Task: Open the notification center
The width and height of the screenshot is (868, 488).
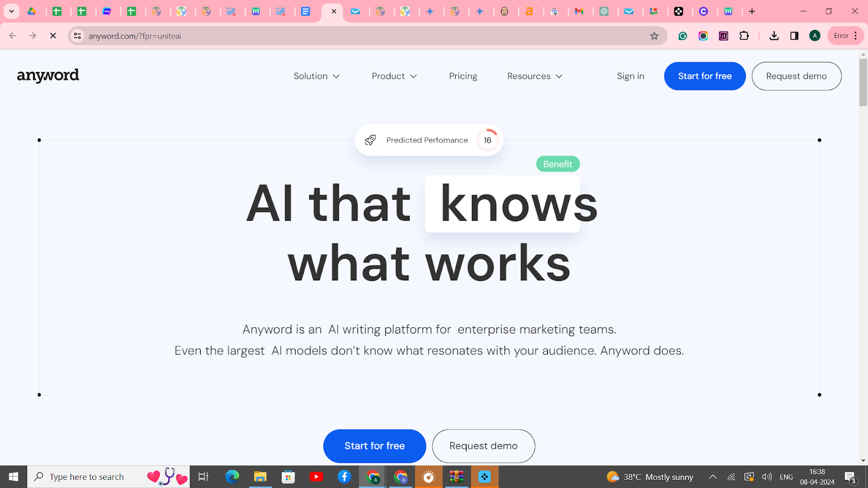Action: [x=850, y=477]
